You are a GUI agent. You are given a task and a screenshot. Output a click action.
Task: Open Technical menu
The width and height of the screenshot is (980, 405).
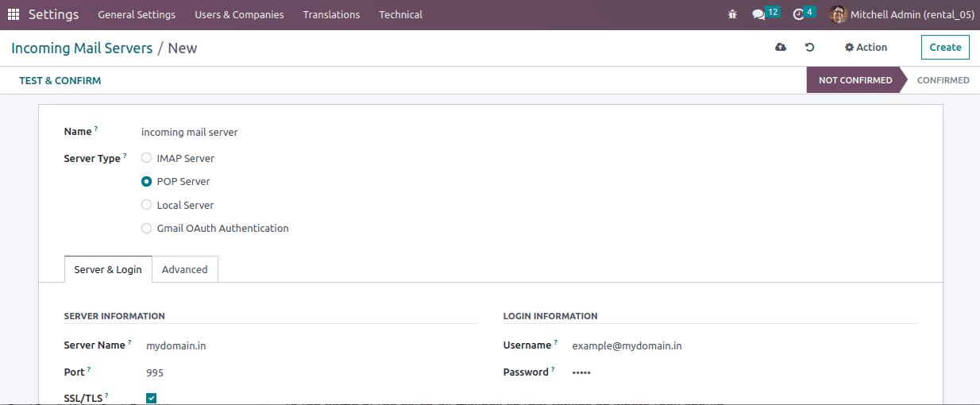tap(400, 14)
